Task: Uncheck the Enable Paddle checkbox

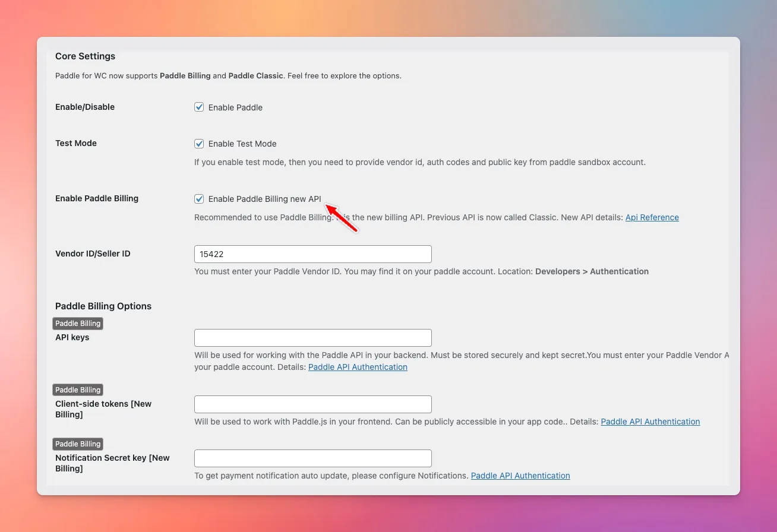Action: (199, 107)
